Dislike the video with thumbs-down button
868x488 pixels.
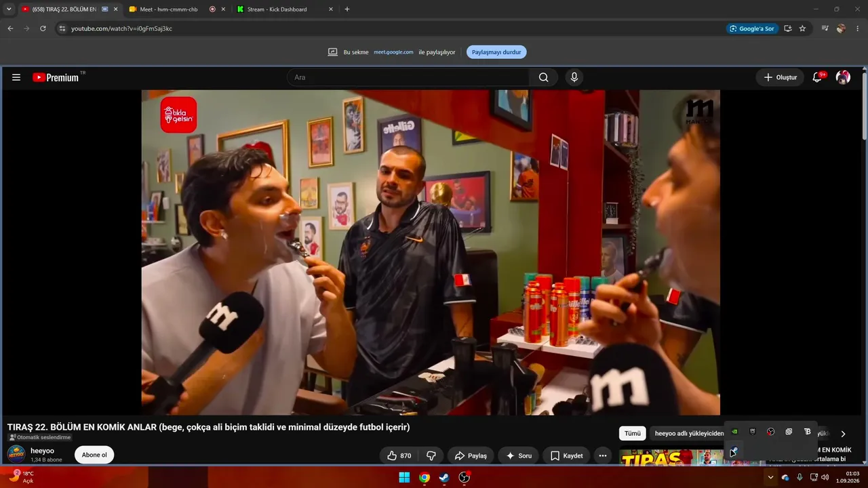click(x=431, y=455)
